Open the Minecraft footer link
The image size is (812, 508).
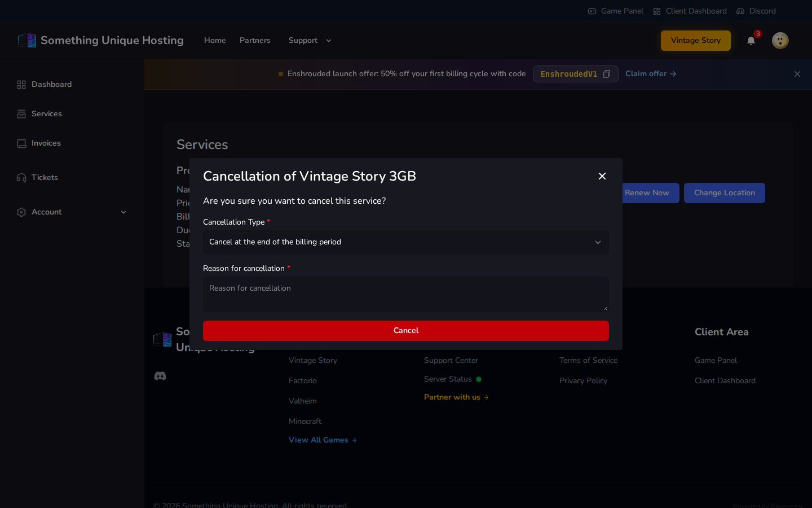click(x=305, y=422)
